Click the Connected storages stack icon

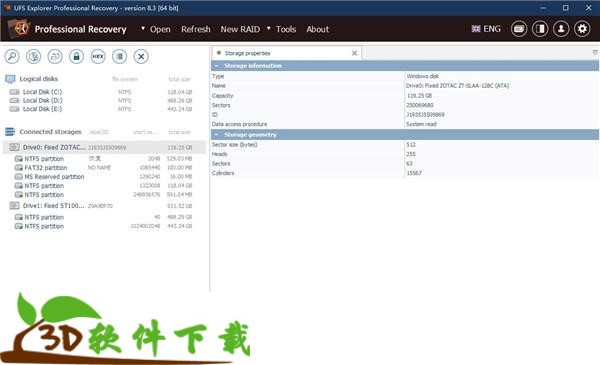click(x=10, y=132)
